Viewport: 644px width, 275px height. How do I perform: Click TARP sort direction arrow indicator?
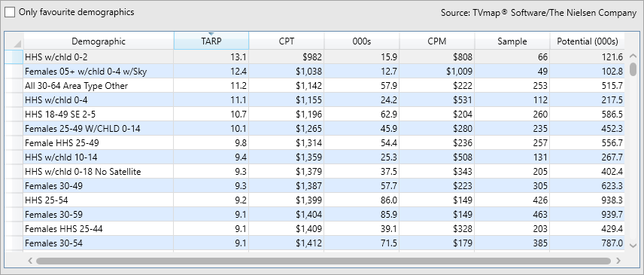(x=211, y=34)
